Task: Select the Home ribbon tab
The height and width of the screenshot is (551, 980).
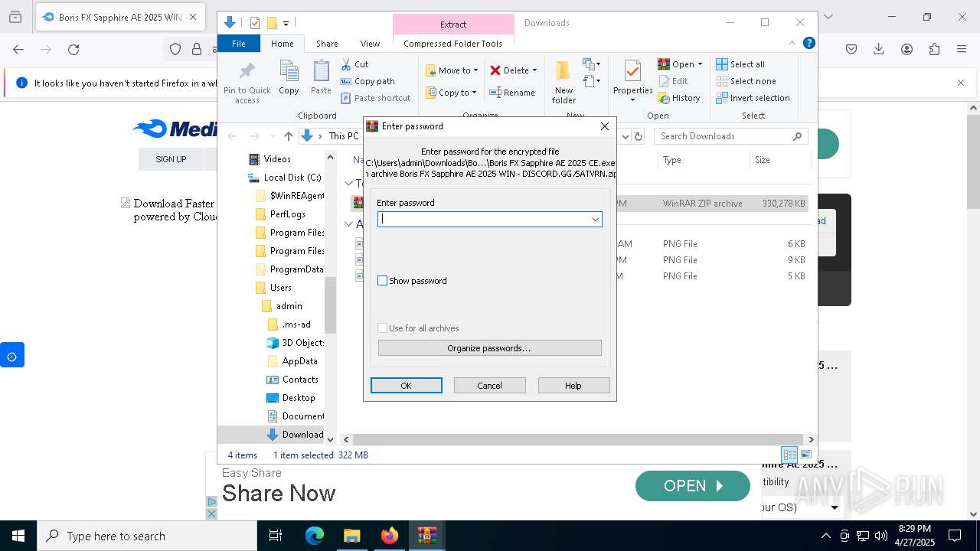Action: point(282,44)
